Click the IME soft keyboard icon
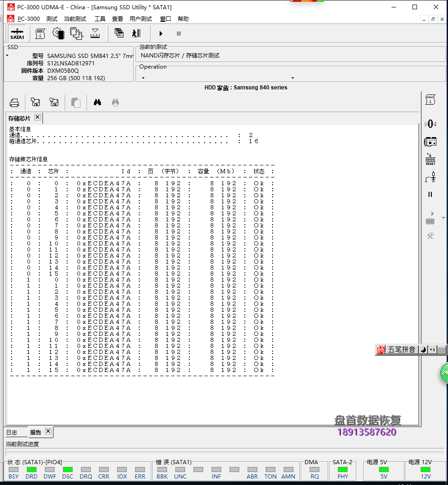Viewport: 448px width, 485px height. click(x=442, y=350)
